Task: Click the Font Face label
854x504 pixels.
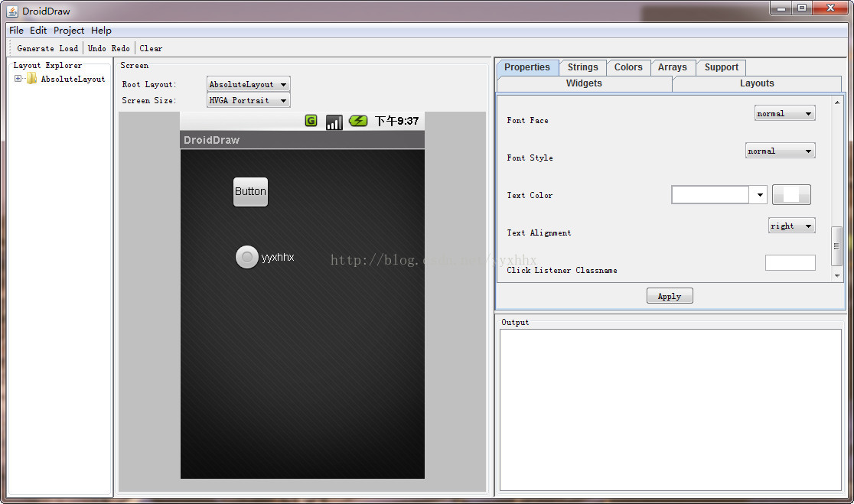Action: pyautogui.click(x=528, y=120)
